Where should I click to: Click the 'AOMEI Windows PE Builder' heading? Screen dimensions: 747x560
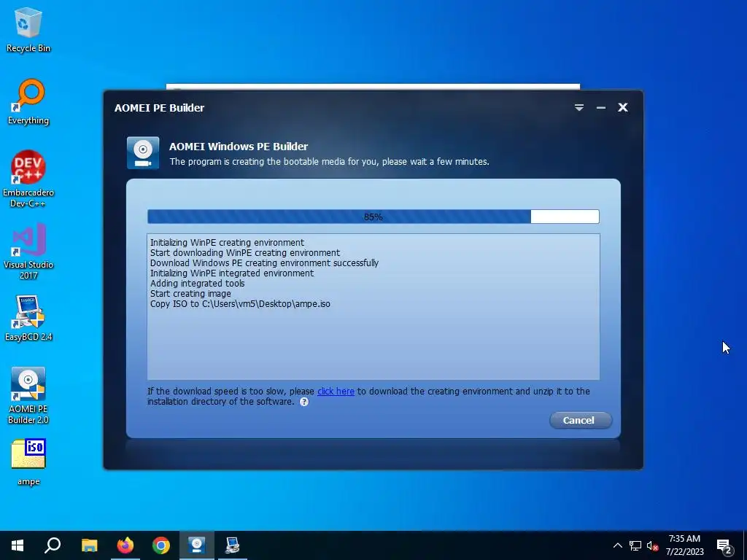(x=239, y=147)
